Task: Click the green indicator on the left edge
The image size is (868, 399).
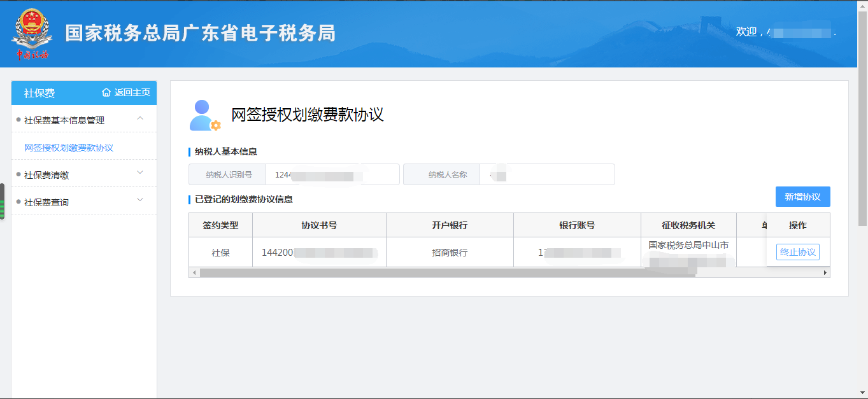Action: click(x=3, y=207)
